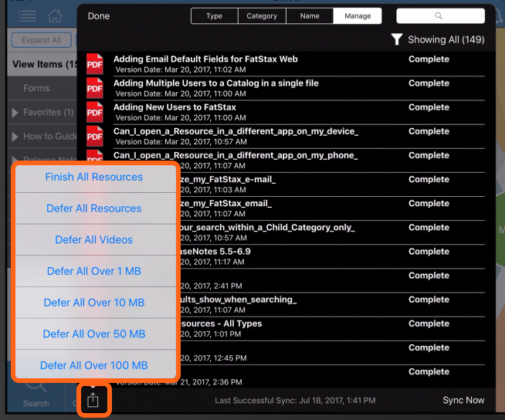Open PDF icon for Adding Email Default Fields

[x=95, y=64]
